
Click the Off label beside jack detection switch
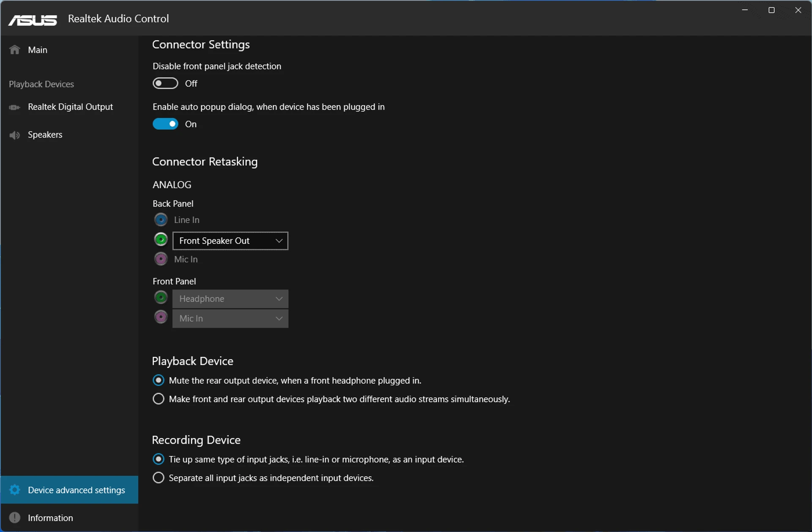[x=191, y=84]
